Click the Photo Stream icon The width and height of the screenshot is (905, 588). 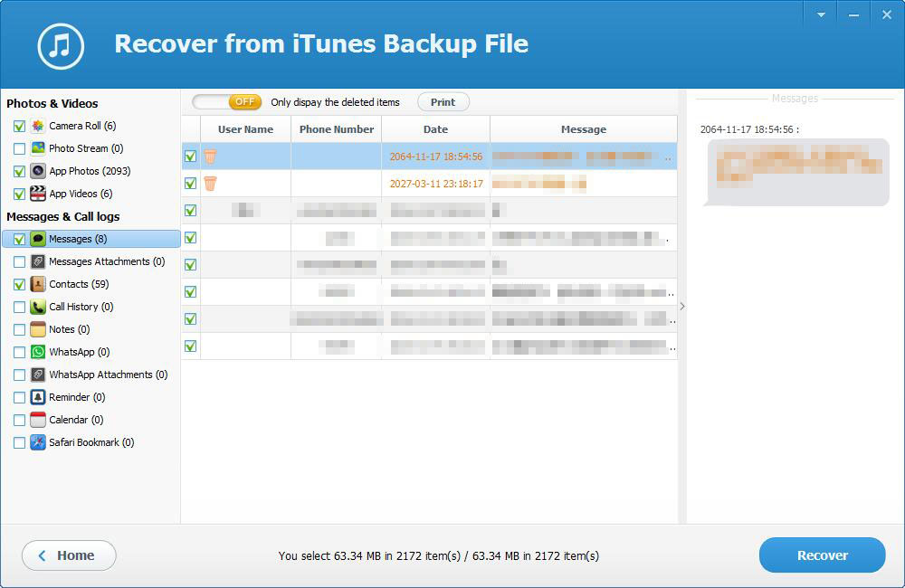coord(38,148)
